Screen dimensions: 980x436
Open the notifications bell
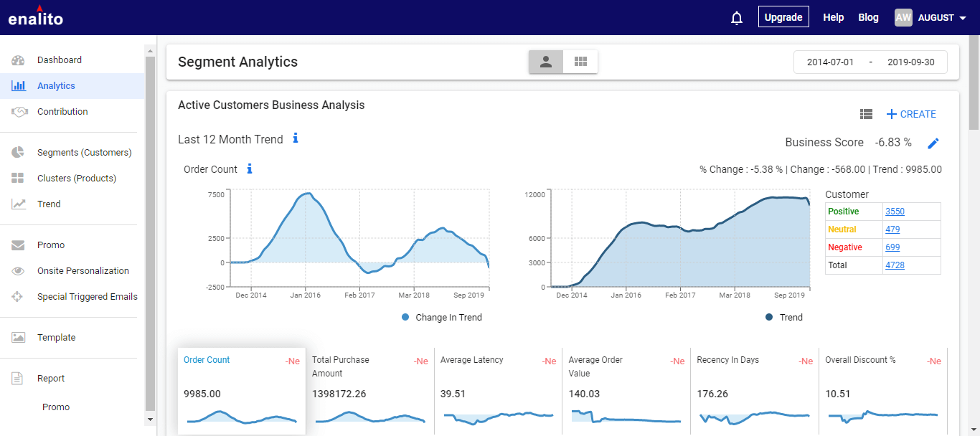[x=736, y=18]
